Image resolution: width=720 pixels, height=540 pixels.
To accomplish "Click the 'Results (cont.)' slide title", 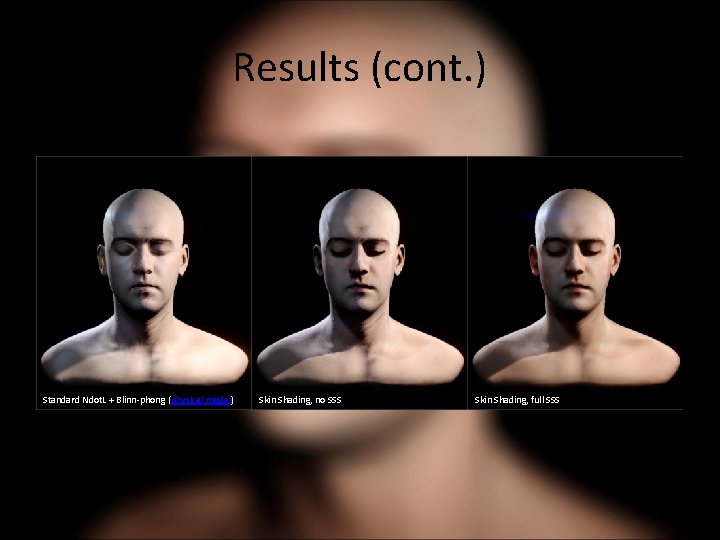I will tap(360, 68).
